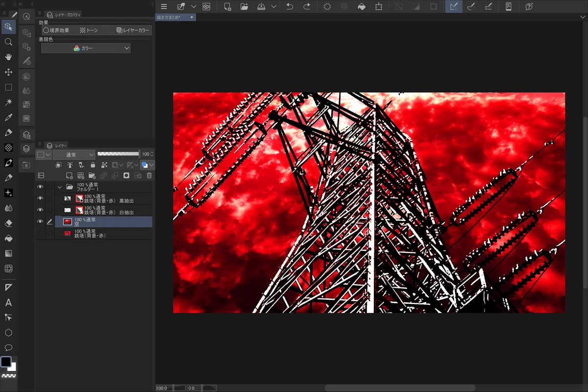
Task: Select the Hand move-view tool
Action: tap(8, 57)
